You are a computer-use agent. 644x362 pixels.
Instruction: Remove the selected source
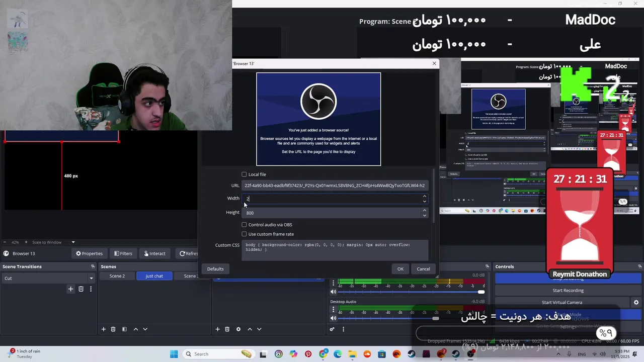click(227, 329)
